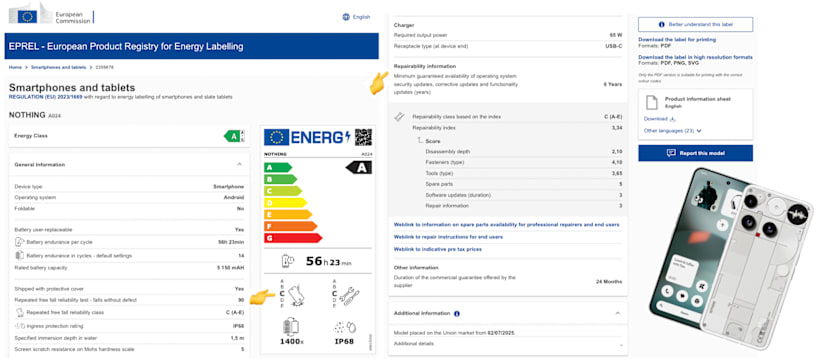Click the yellow D bar on energy scale
Screen dimensions: 829x364
coord(285,203)
